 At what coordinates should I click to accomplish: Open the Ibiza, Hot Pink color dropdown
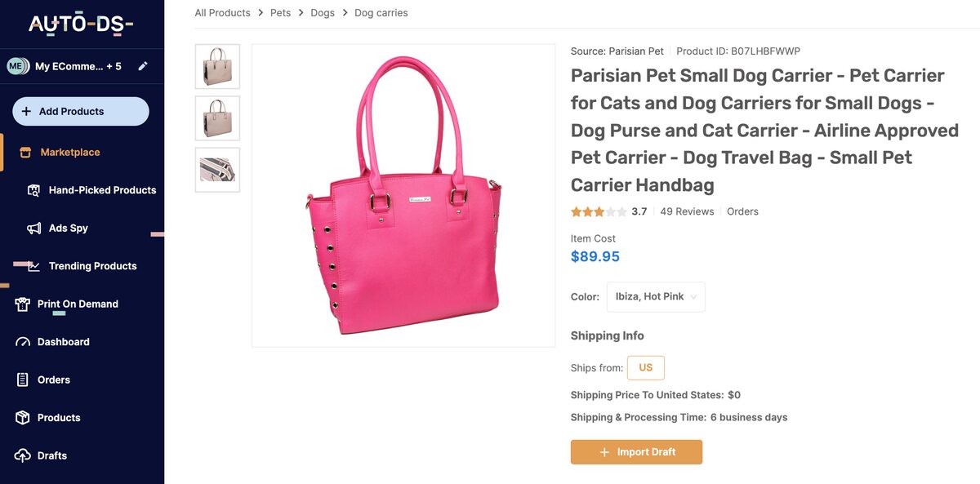(656, 296)
